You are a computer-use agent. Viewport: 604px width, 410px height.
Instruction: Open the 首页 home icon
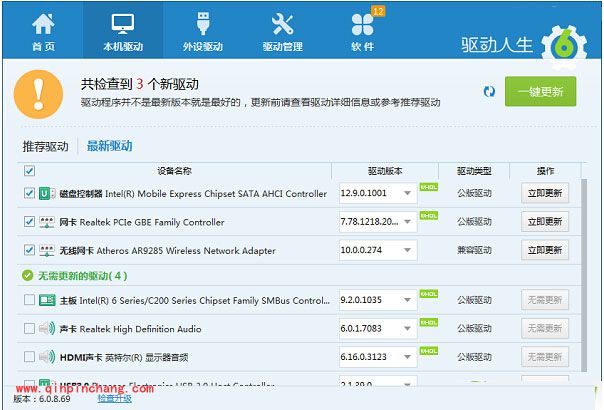coord(43,24)
